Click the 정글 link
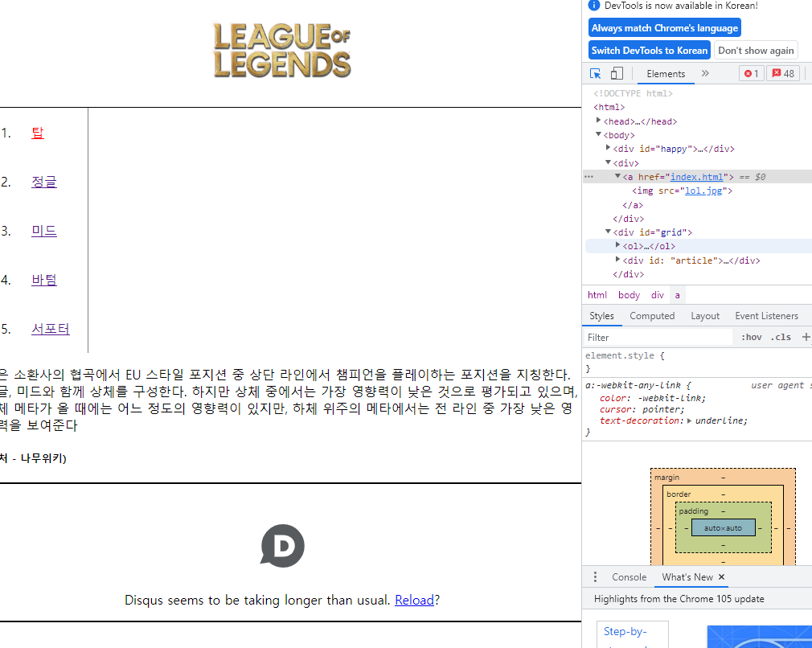This screenshot has width=812, height=648. click(x=44, y=182)
